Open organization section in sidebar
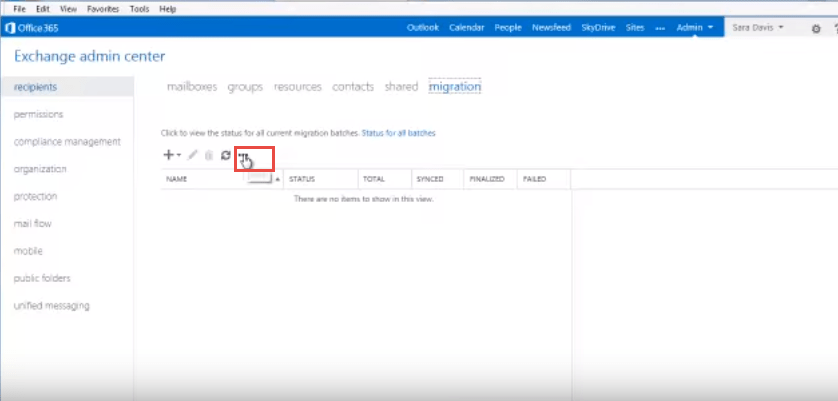This screenshot has height=401, width=838. point(40,169)
